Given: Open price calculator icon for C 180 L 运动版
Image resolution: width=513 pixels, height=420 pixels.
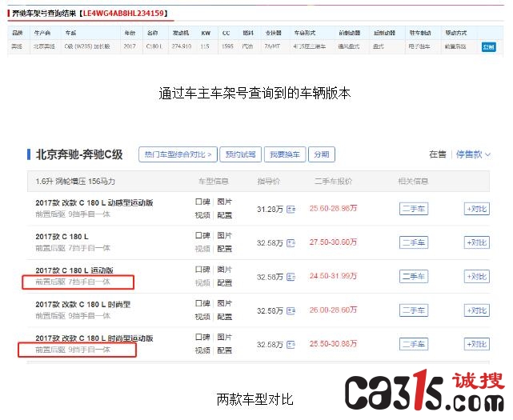Looking at the screenshot, I should (x=291, y=277).
